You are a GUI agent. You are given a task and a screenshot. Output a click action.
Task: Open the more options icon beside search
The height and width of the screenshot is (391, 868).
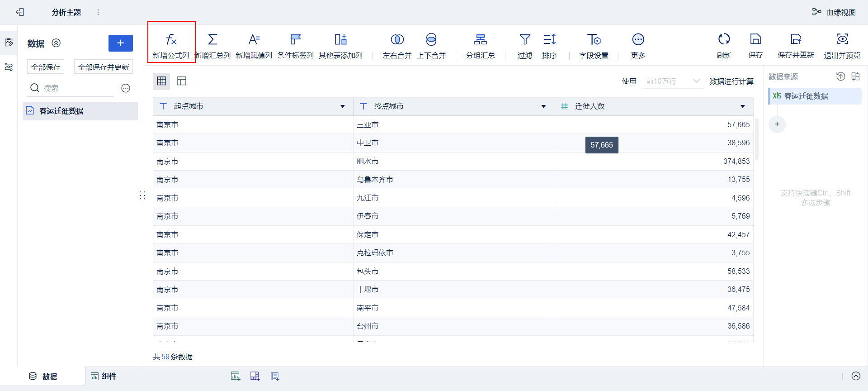click(126, 88)
